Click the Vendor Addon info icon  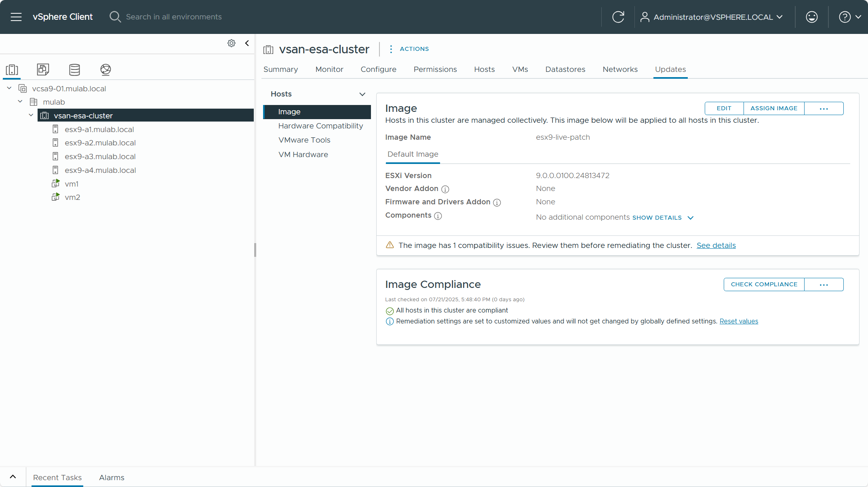(x=445, y=189)
